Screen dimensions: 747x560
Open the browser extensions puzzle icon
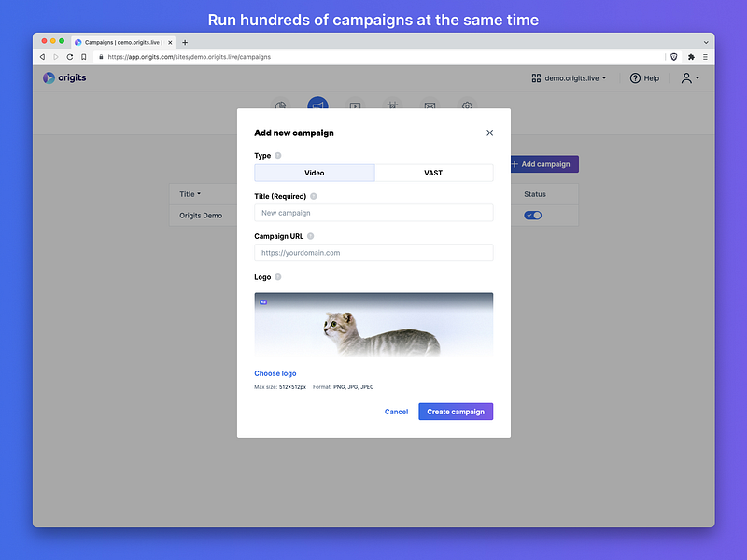691,57
